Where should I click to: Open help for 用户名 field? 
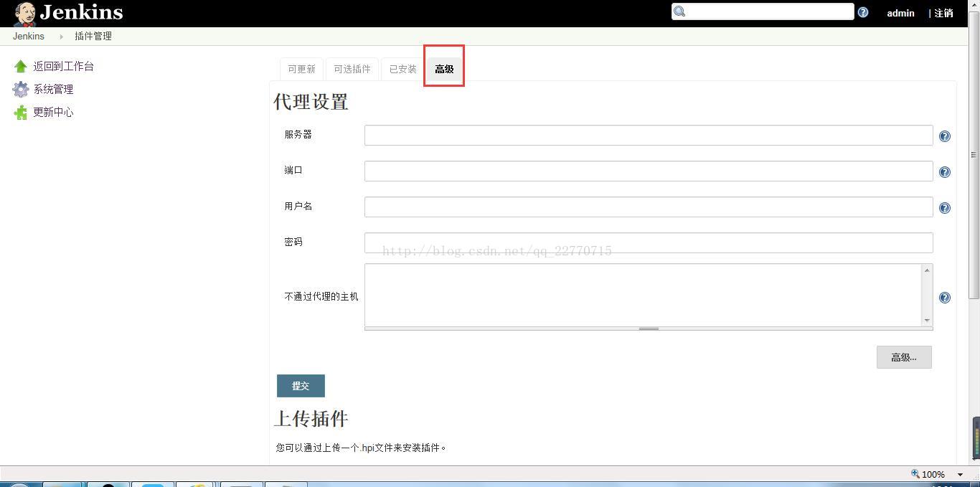(945, 208)
